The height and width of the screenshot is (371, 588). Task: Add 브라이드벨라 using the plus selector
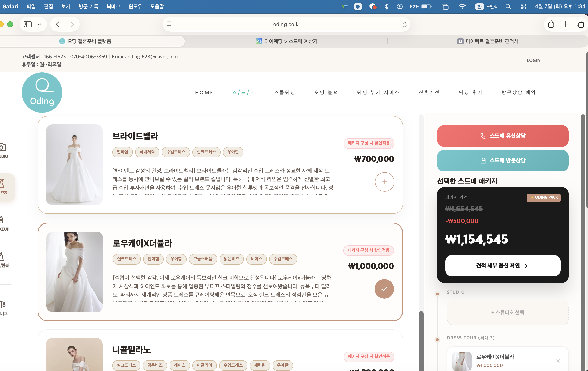pyautogui.click(x=385, y=182)
